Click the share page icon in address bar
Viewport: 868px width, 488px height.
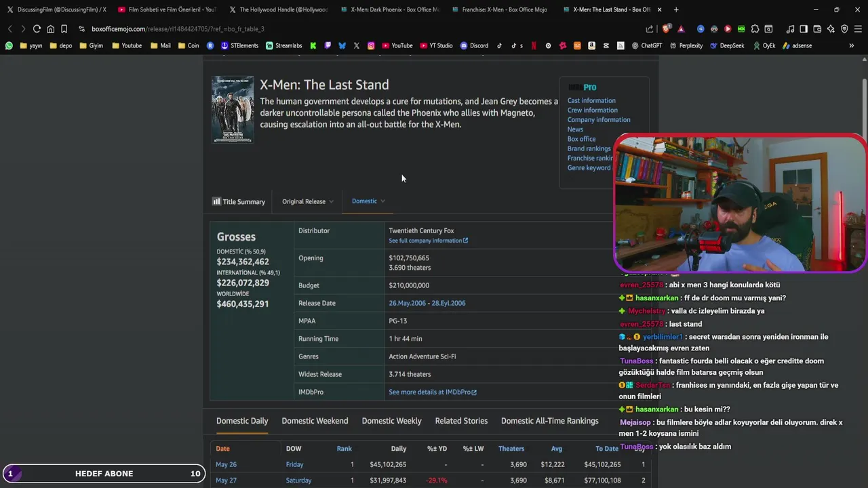pyautogui.click(x=650, y=29)
